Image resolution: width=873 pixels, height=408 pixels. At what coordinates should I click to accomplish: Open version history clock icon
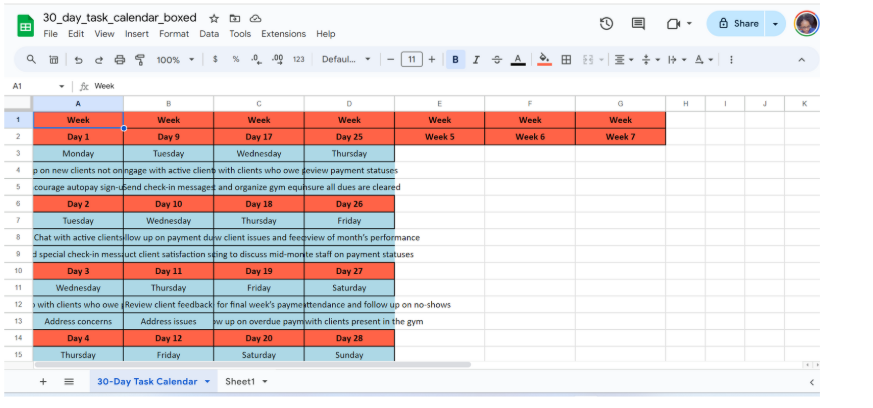tap(606, 24)
